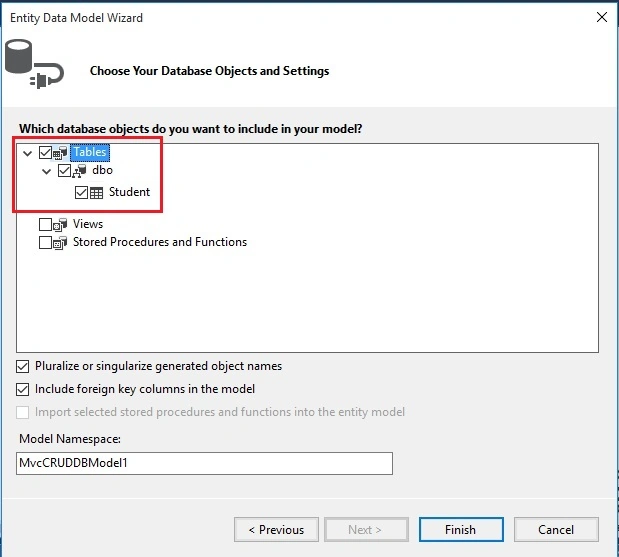This screenshot has height=557, width=619.
Task: Toggle Include foreign key columns option
Action: [23, 389]
